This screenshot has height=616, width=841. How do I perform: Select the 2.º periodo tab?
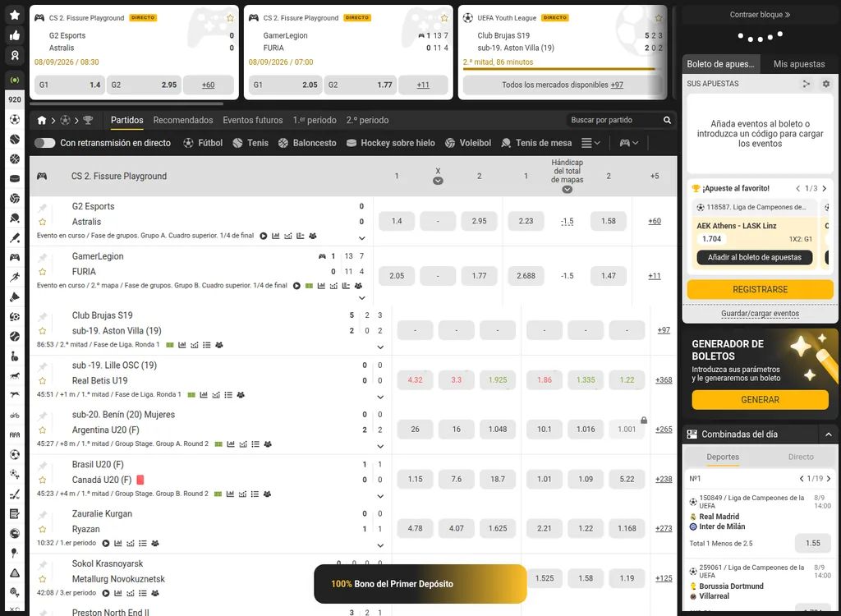coord(367,120)
